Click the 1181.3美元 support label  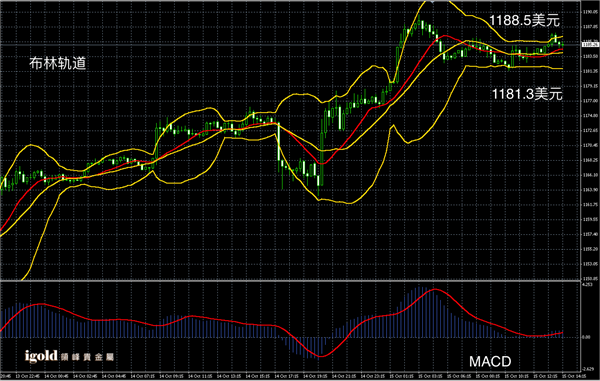coord(527,94)
